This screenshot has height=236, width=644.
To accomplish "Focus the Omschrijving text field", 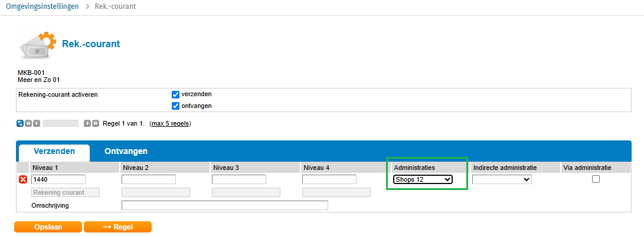I will coord(224,205).
